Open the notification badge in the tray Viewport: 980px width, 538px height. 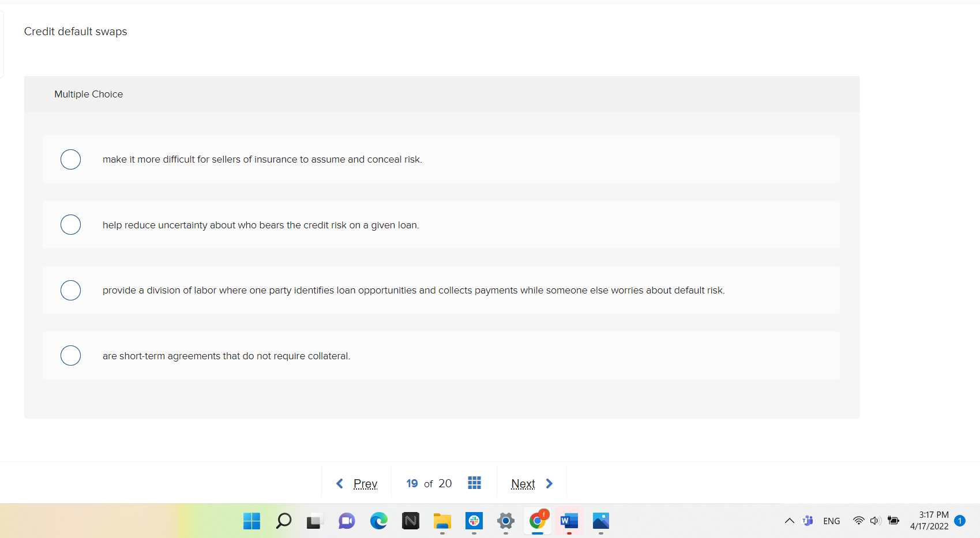(x=960, y=521)
